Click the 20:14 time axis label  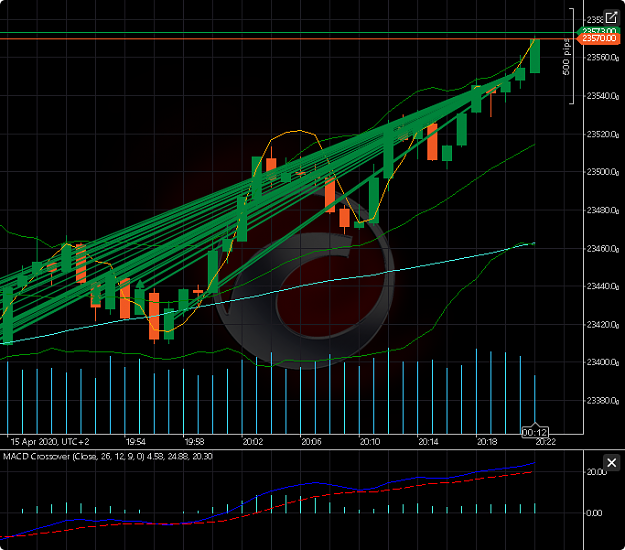tap(428, 442)
